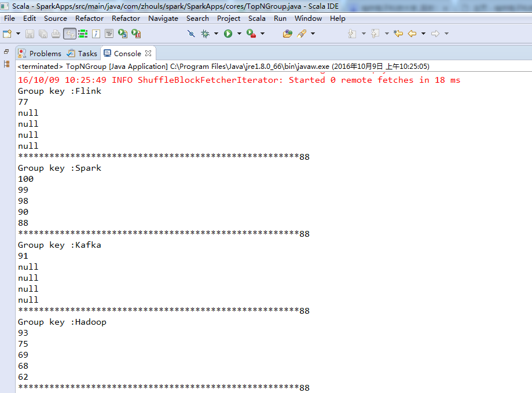The height and width of the screenshot is (393, 532).
Task: Open the Debug dropdown arrow
Action: [x=216, y=34]
